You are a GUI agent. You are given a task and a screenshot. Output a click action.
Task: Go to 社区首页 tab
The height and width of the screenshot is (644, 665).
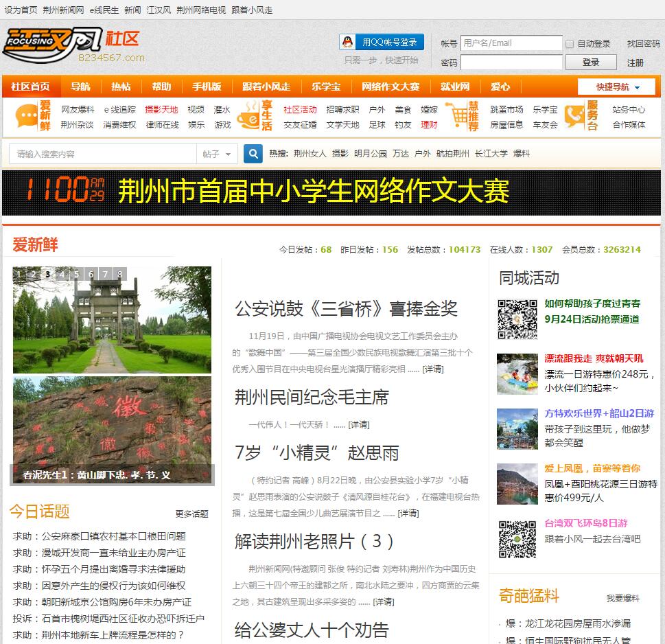[30, 87]
